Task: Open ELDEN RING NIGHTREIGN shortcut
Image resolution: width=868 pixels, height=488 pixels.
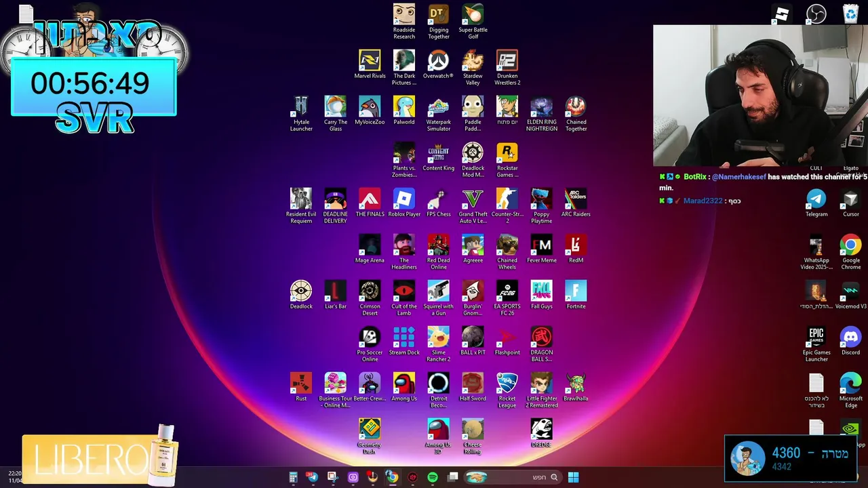Action: (541, 114)
